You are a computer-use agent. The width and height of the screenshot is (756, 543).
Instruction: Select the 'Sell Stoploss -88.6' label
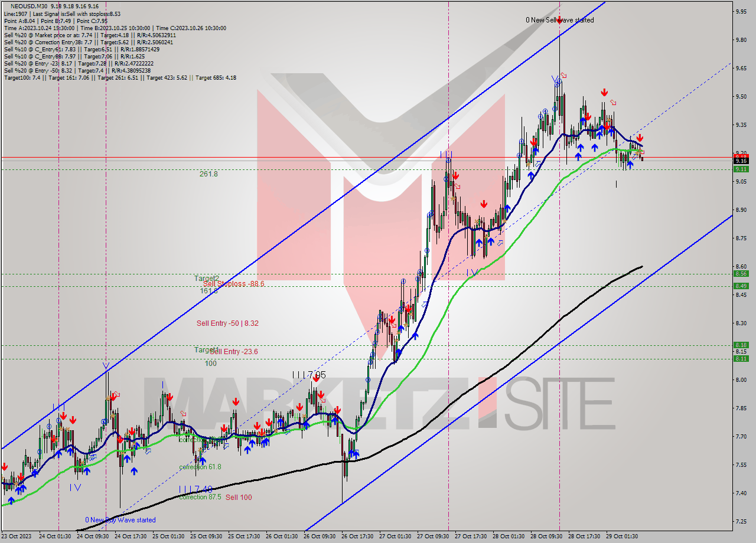click(233, 284)
